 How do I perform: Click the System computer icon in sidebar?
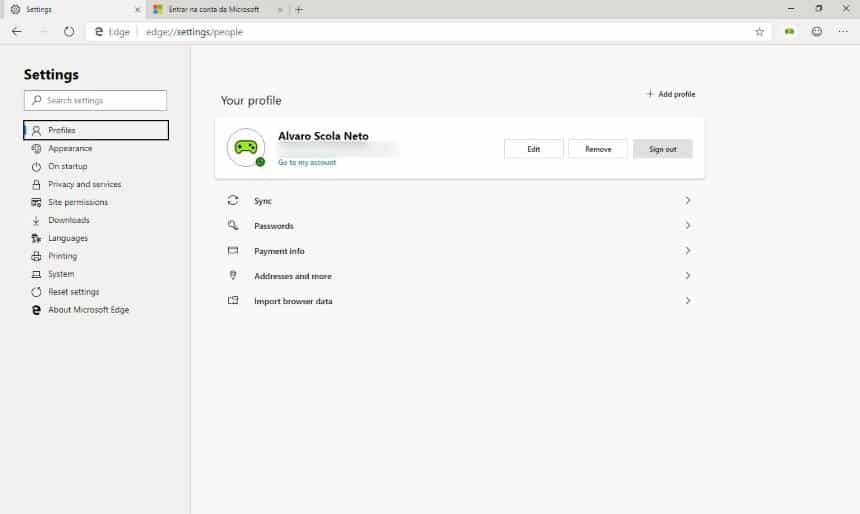[36, 274]
